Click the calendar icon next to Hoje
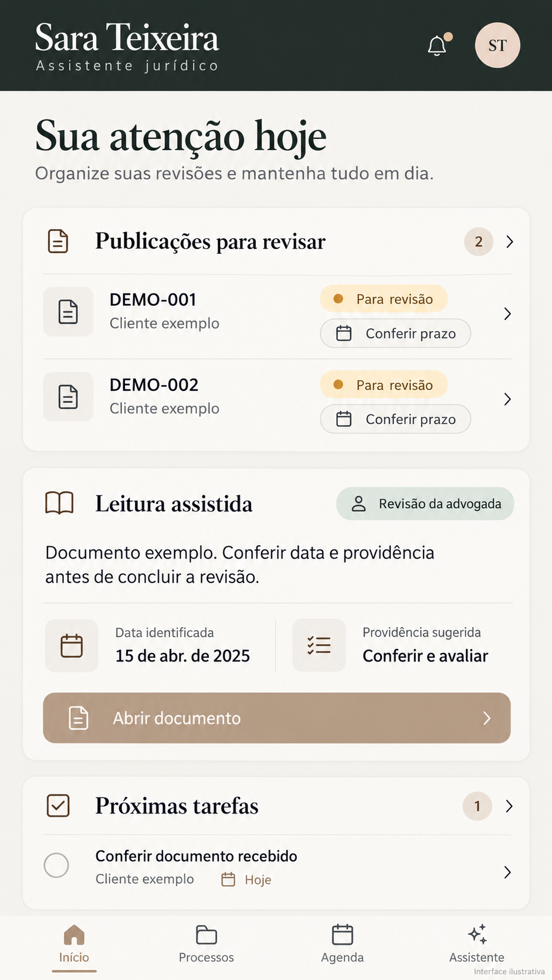The image size is (552, 980). [228, 879]
